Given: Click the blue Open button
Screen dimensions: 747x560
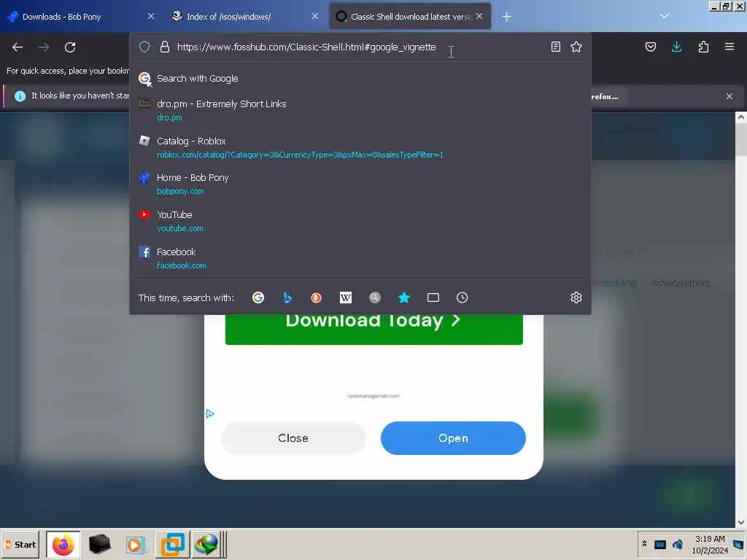Looking at the screenshot, I should 453,438.
